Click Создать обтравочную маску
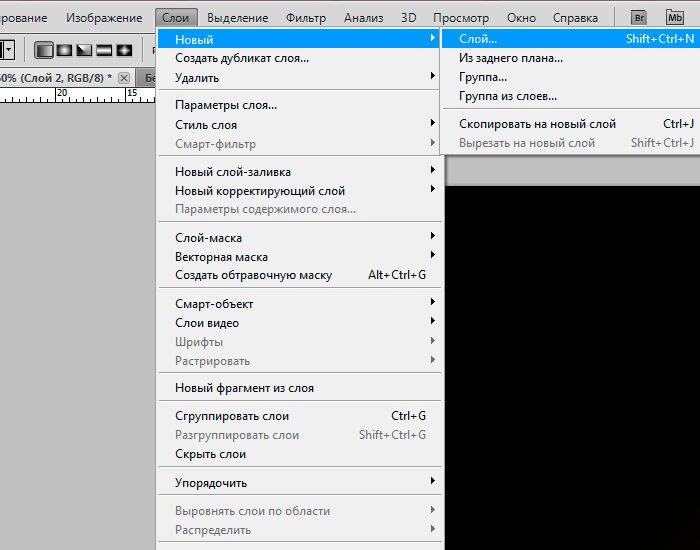This screenshot has height=550, width=700. click(253, 275)
